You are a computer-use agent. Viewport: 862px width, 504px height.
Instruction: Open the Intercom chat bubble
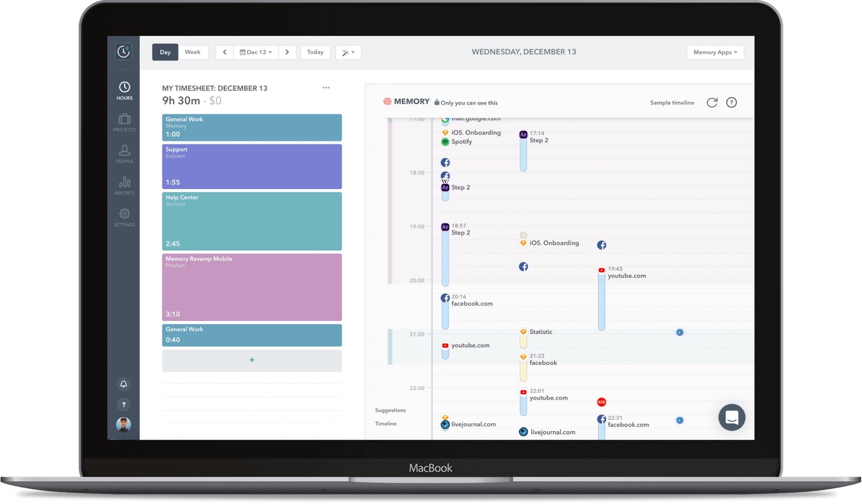(732, 417)
